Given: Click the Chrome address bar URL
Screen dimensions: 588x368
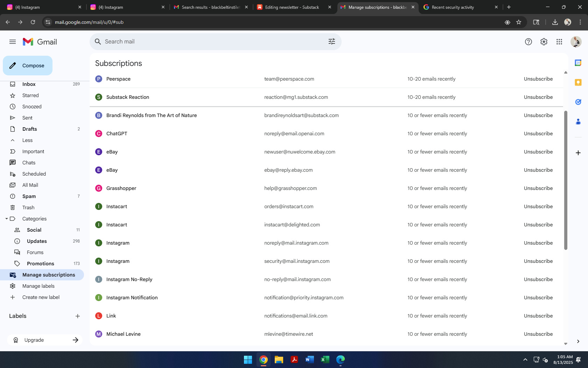Looking at the screenshot, I should pos(89,22).
